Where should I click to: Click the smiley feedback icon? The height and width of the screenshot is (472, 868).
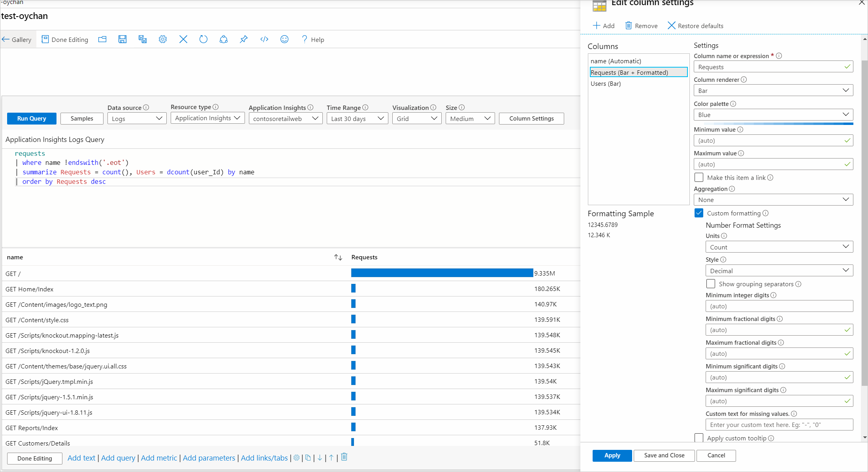coord(284,39)
